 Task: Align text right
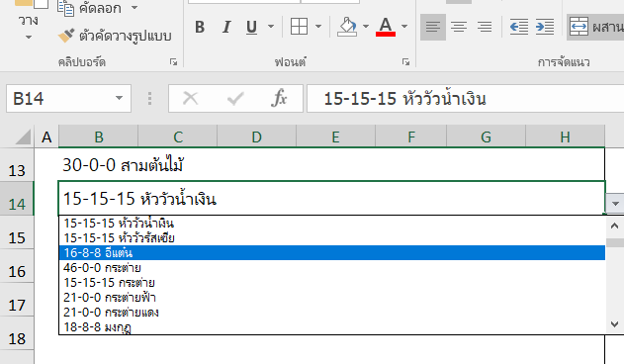pyautogui.click(x=485, y=27)
